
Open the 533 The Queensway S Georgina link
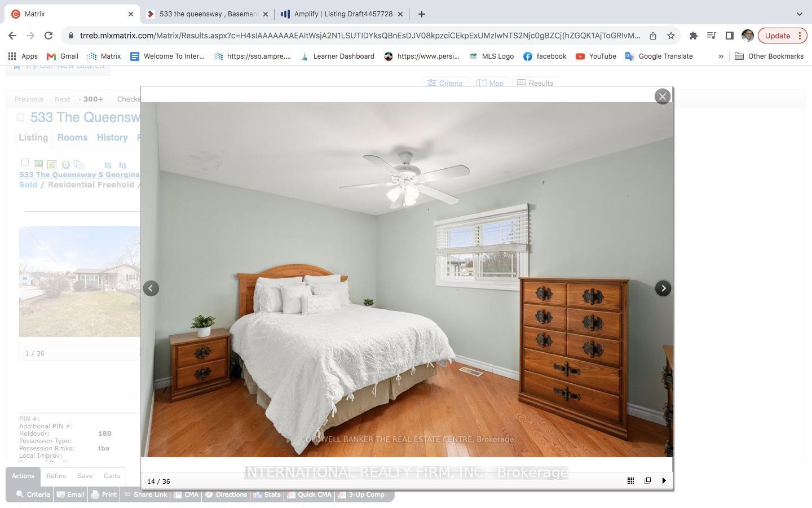[x=80, y=175]
